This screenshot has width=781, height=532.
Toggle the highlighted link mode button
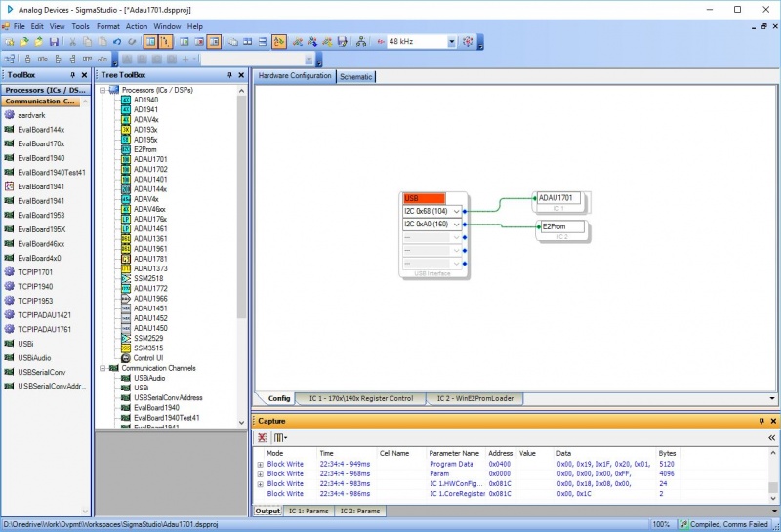click(x=279, y=42)
